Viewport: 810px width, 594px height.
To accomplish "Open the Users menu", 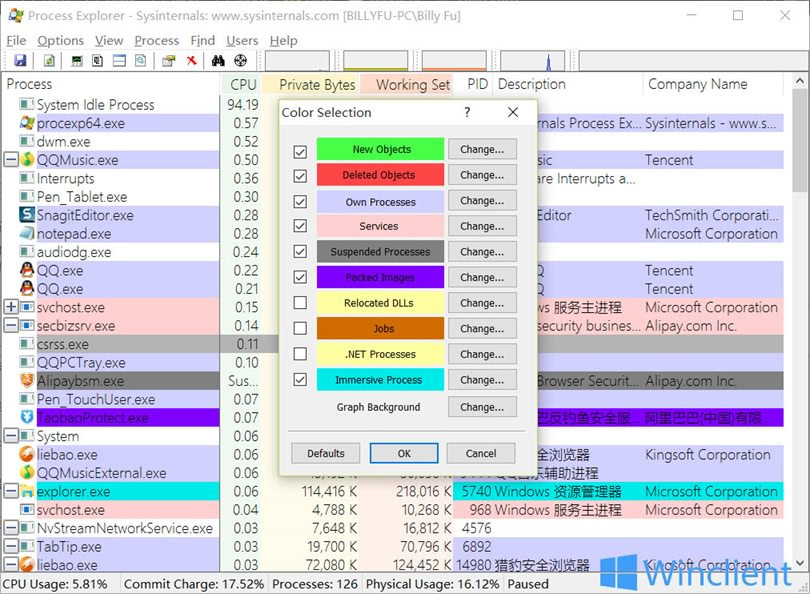I will coord(242,40).
